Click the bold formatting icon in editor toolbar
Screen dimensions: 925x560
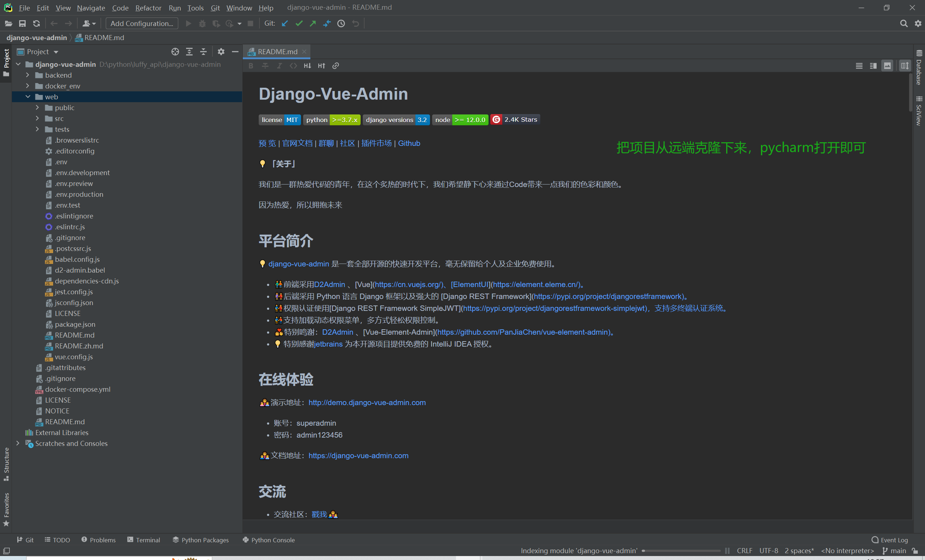(251, 66)
